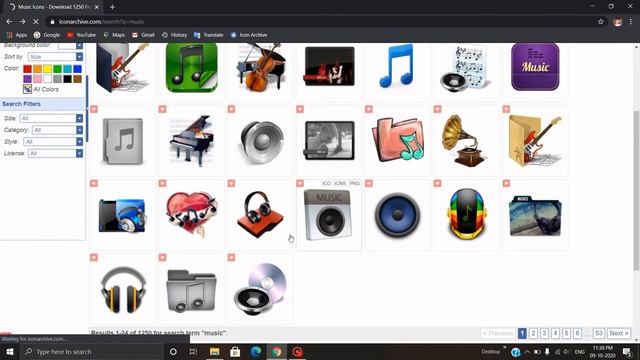Jump to last page 53
The width and height of the screenshot is (640, 360).
pyautogui.click(x=598, y=333)
